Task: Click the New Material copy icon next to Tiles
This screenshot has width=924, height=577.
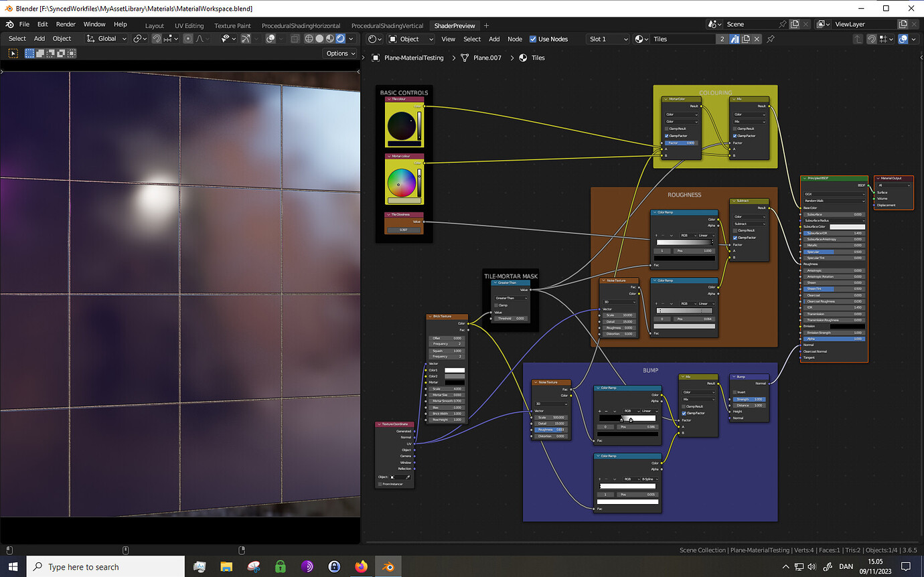Action: 745,39
